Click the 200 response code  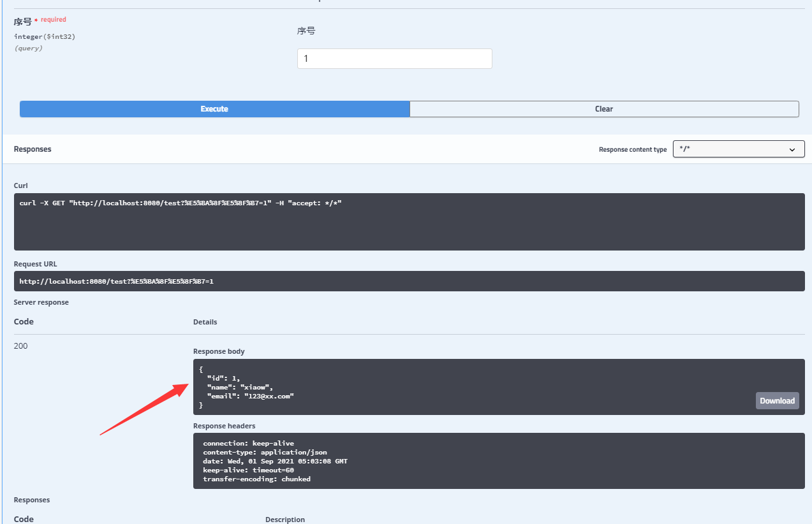click(x=21, y=346)
